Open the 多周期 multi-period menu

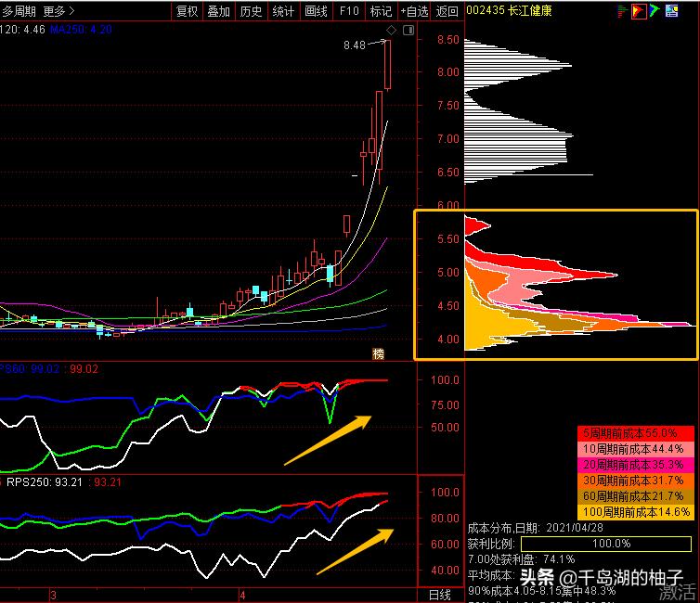point(19,11)
